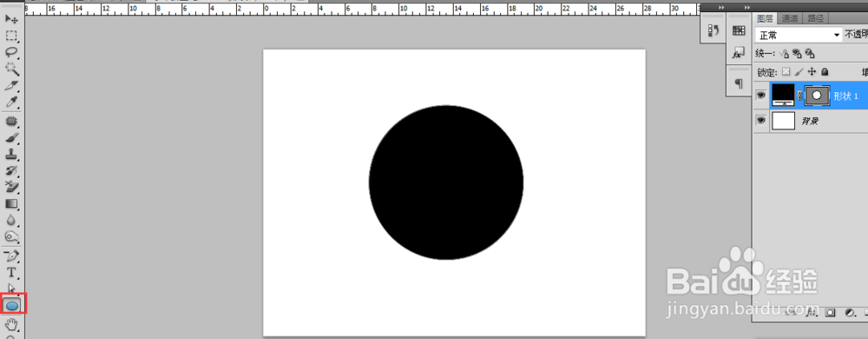Toggle unify layer style
The width and height of the screenshot is (868, 339).
pyautogui.click(x=809, y=54)
